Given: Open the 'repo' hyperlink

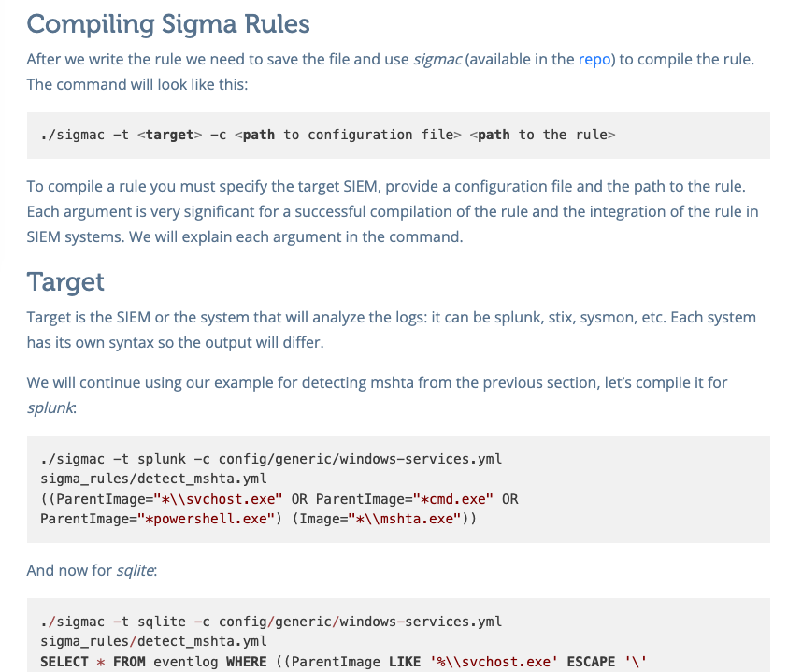Looking at the screenshot, I should tap(594, 59).
